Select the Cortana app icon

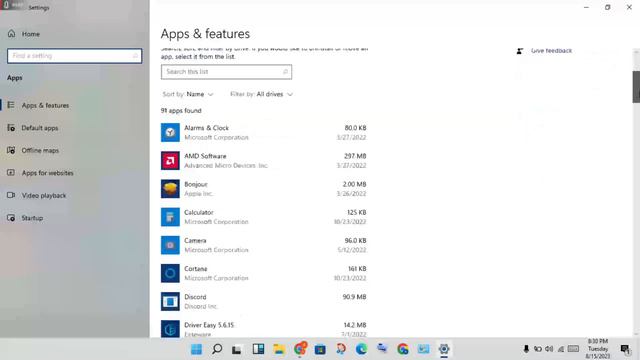coord(170,273)
